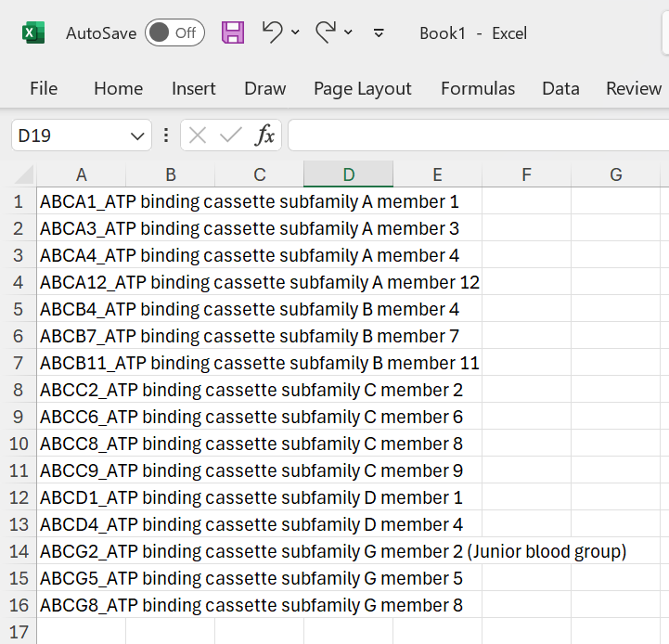Toggle the AutoSave switch

tap(174, 32)
